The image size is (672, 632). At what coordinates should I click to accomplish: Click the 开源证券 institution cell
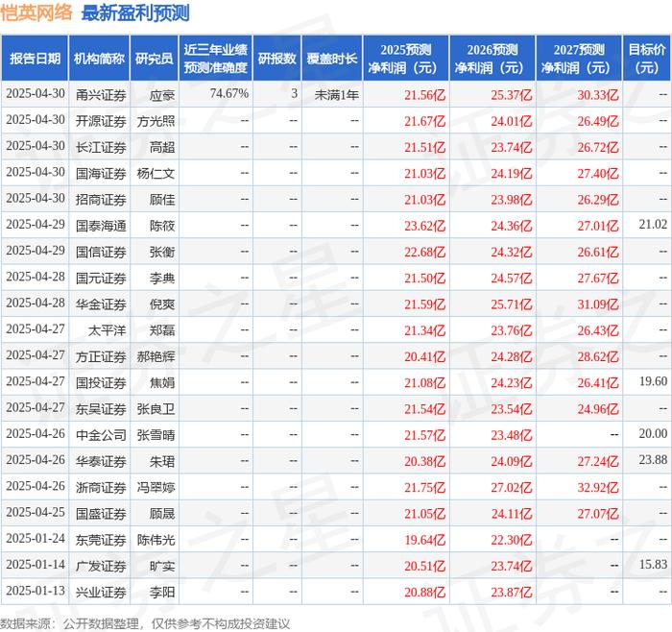(101, 121)
